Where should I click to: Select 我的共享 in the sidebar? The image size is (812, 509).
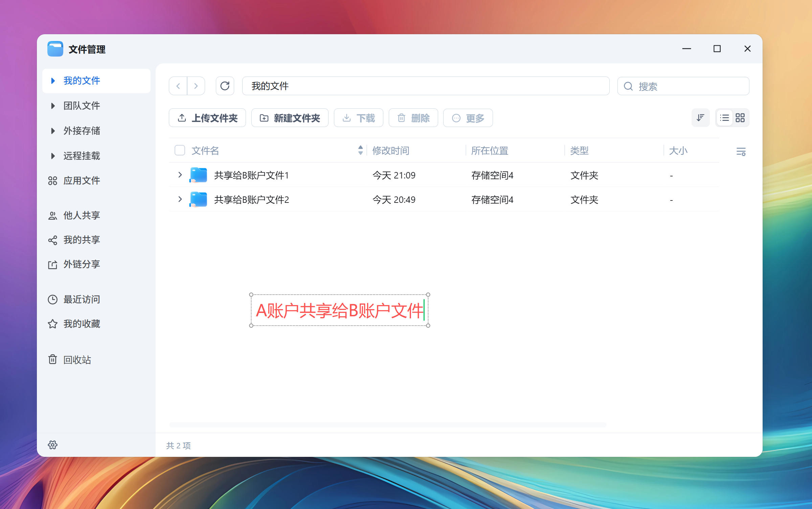tap(81, 240)
